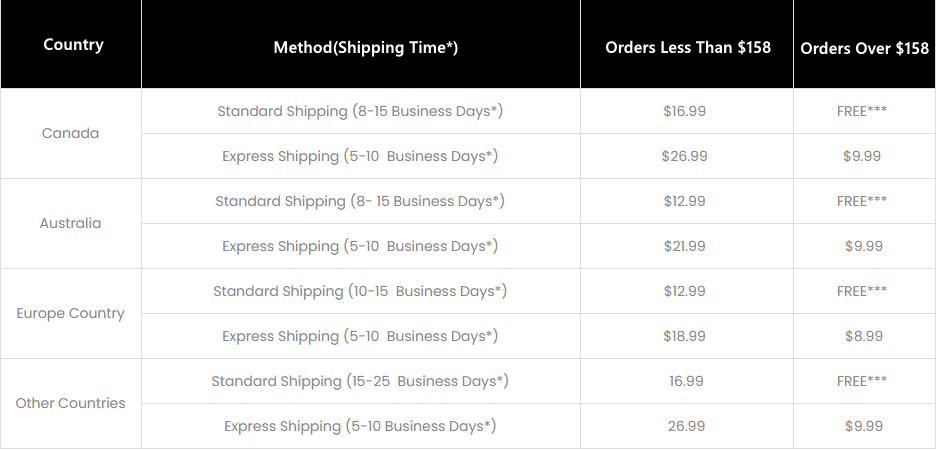Screen dimensions: 937x450
Task: Select Europe Standard Shipping (10-15 Business Days*)
Action: click(x=360, y=291)
